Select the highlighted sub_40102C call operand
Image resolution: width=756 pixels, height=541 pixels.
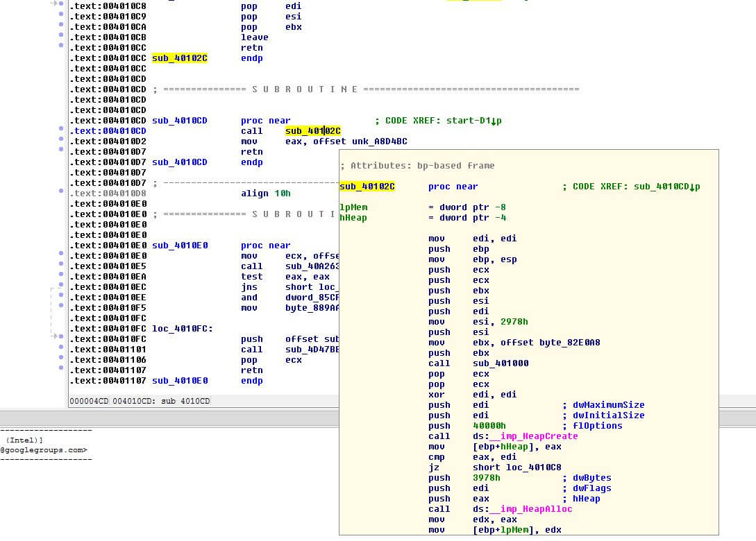tap(312, 131)
